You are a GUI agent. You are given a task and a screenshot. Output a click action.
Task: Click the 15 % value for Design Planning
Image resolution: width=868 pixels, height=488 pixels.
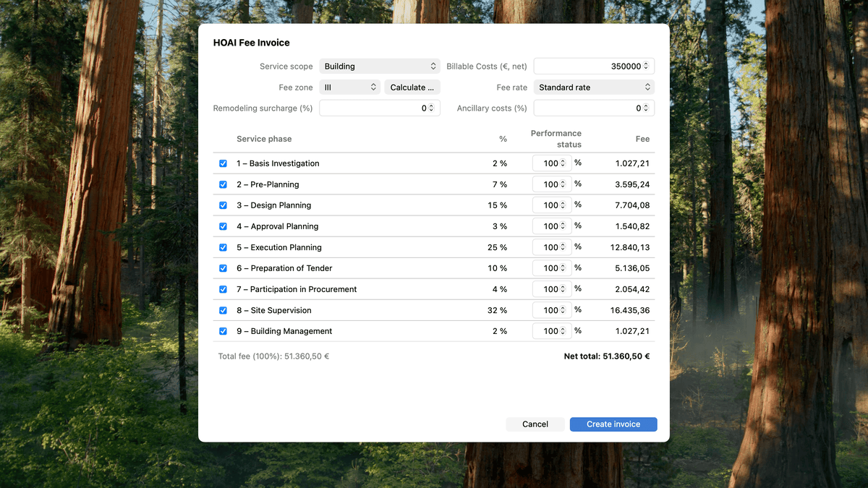coord(497,205)
